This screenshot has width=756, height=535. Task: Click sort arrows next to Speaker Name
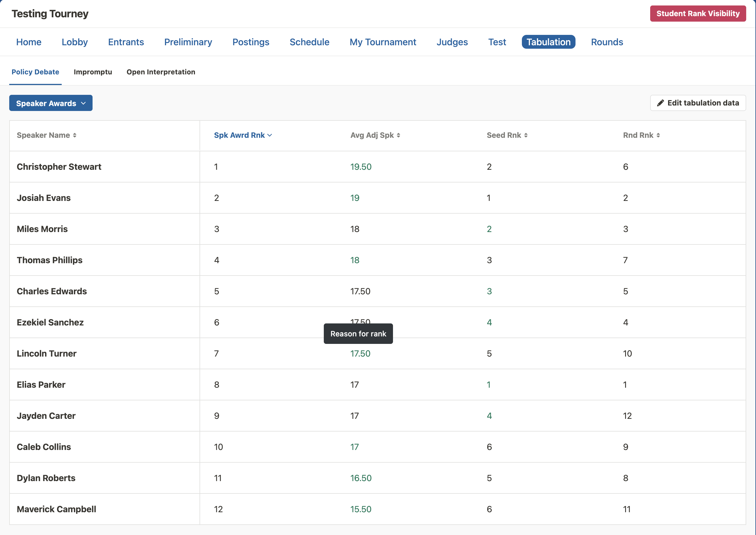[x=75, y=135]
